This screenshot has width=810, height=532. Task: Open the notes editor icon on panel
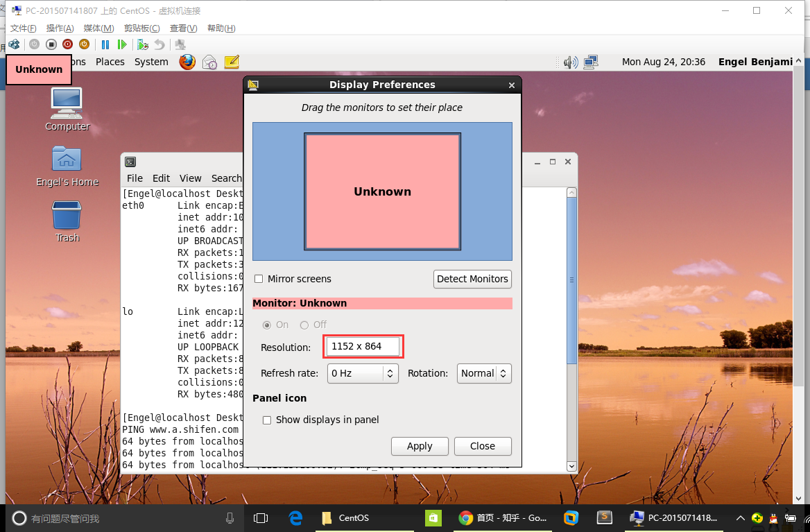[x=231, y=62]
